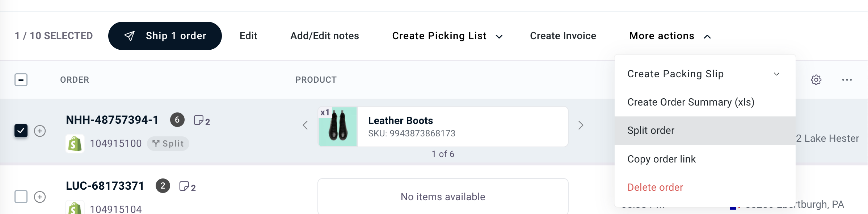The height and width of the screenshot is (214, 868).
Task: Click the plus icon for LUC-68173371
Action: pos(40,197)
